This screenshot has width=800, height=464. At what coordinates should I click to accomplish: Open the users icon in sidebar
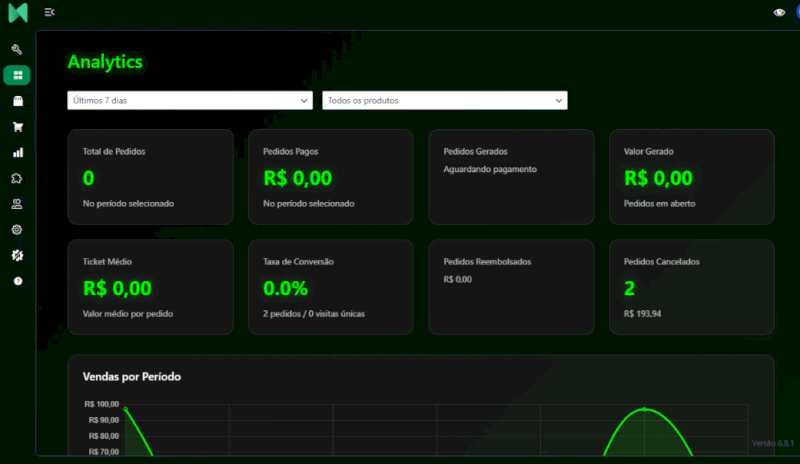coord(17,204)
